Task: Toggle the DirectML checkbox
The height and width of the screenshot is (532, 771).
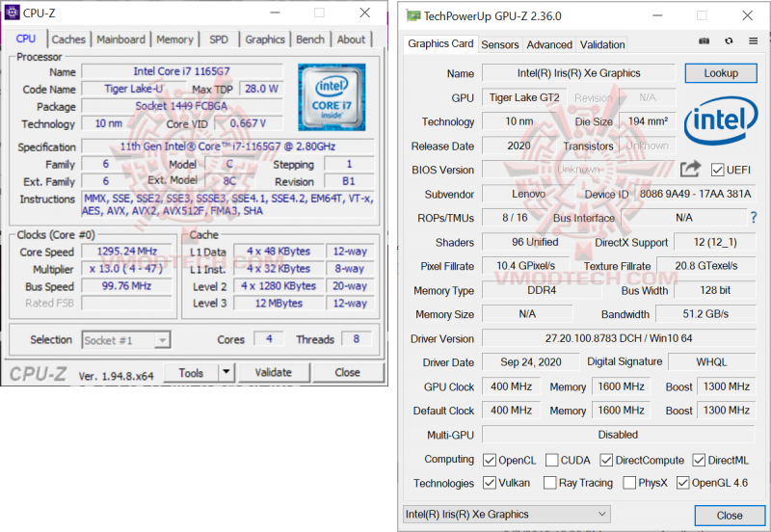Action: tap(699, 461)
